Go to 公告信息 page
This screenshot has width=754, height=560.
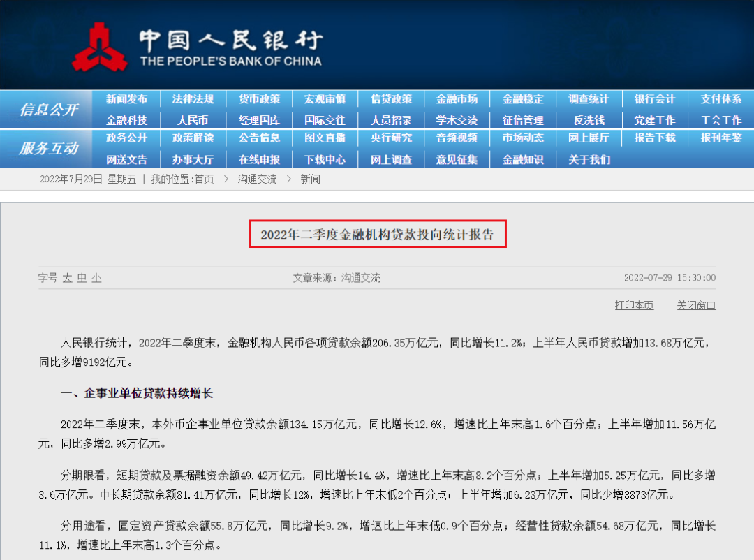(259, 138)
